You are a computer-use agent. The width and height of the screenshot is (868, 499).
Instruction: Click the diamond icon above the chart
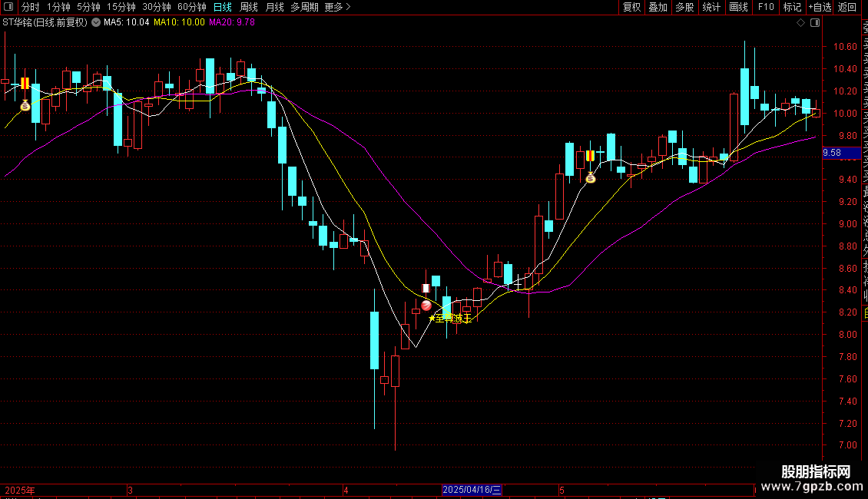tap(800, 23)
